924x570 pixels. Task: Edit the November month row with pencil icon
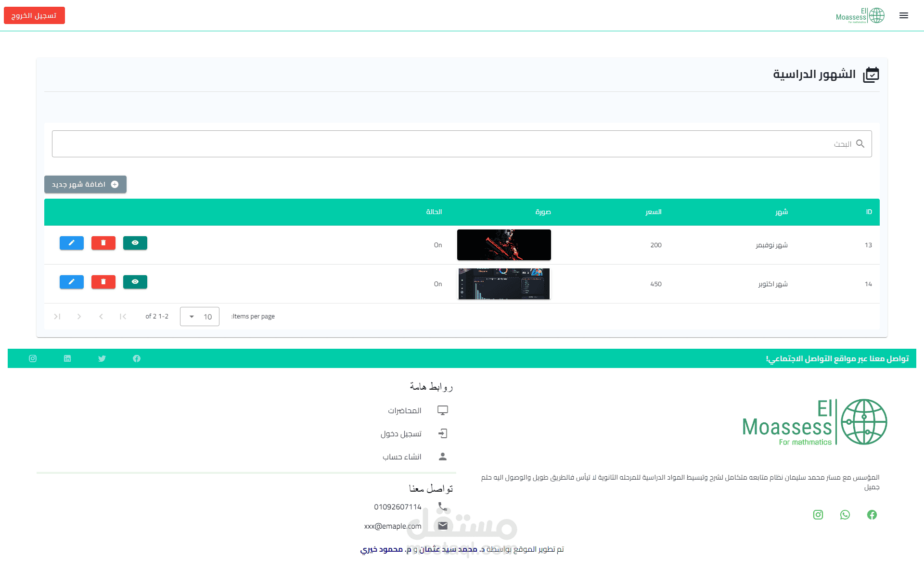tap(72, 243)
